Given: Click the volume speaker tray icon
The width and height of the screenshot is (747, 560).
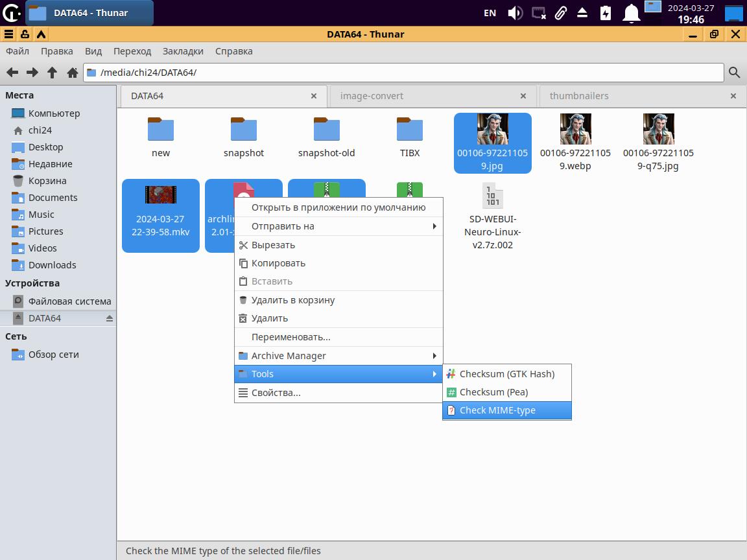Looking at the screenshot, I should pos(515,13).
